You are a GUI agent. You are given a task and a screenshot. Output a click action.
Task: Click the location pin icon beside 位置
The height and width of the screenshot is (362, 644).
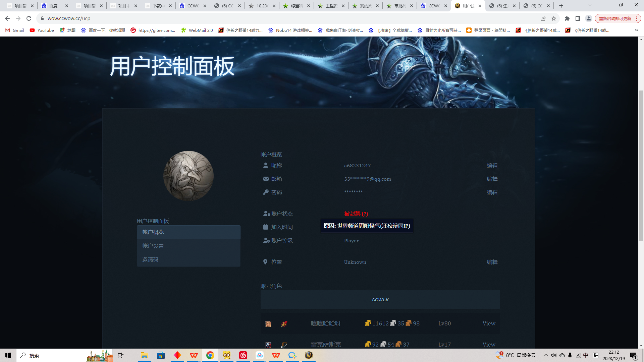[265, 262]
